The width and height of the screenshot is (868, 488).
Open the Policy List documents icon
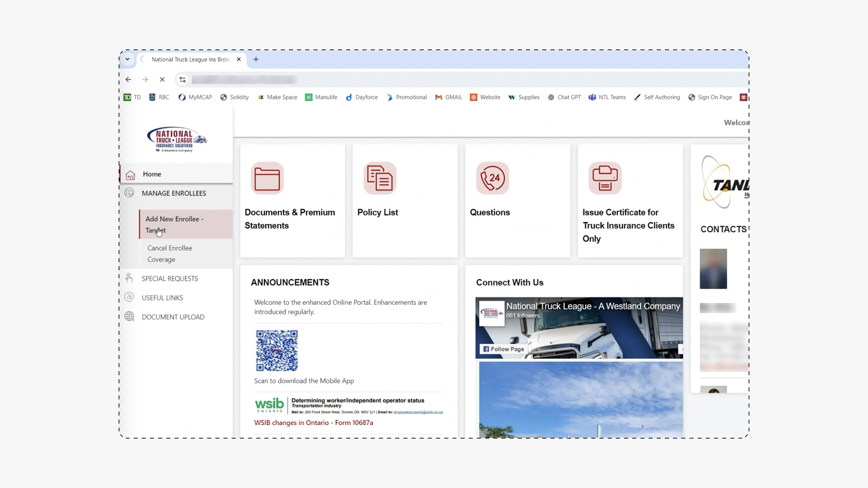click(x=380, y=178)
